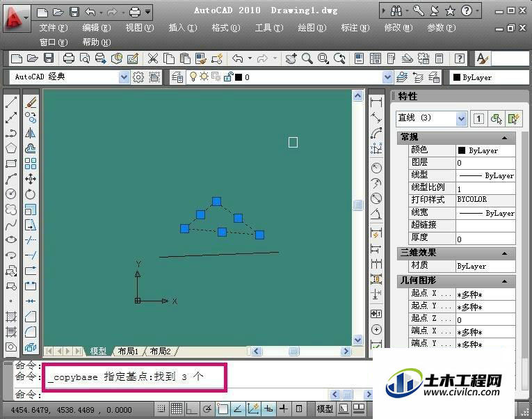
Task: Toggle Dynamic UCS in status bar
Action: (x=253, y=409)
